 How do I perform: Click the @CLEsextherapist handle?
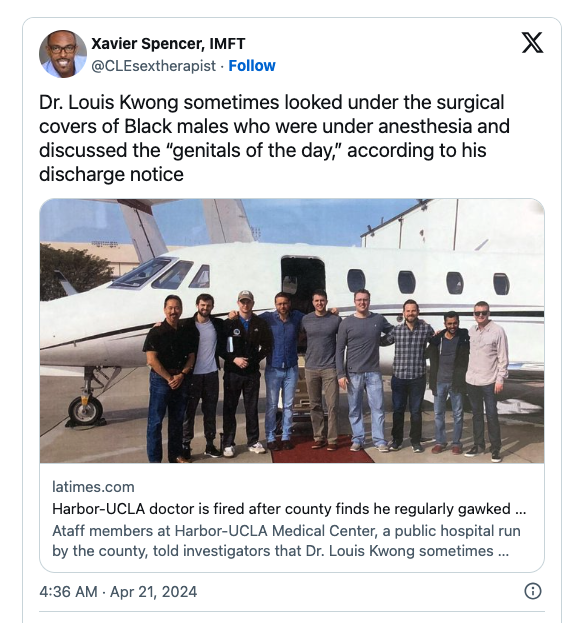pos(153,66)
